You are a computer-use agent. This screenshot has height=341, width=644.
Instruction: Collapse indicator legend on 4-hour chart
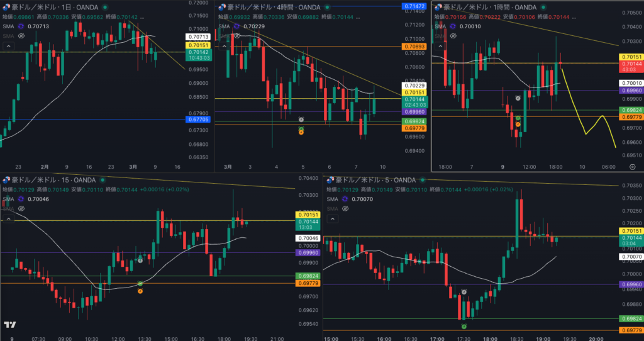tap(223, 46)
